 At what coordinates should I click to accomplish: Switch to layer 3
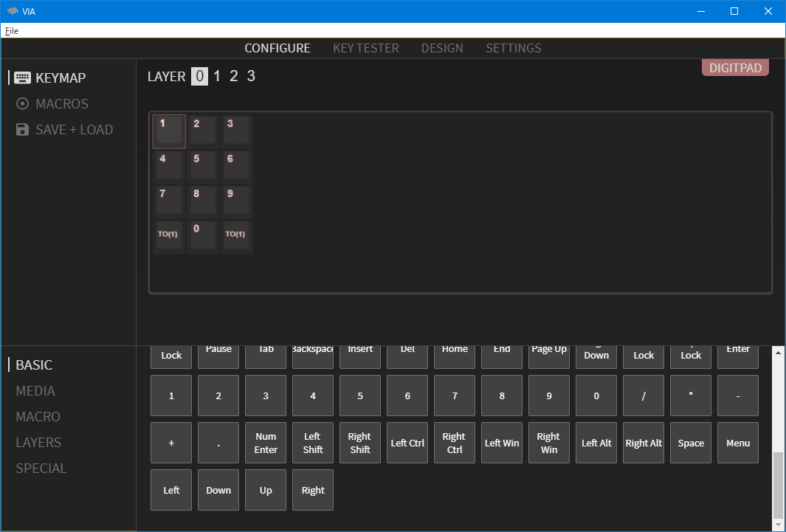251,76
